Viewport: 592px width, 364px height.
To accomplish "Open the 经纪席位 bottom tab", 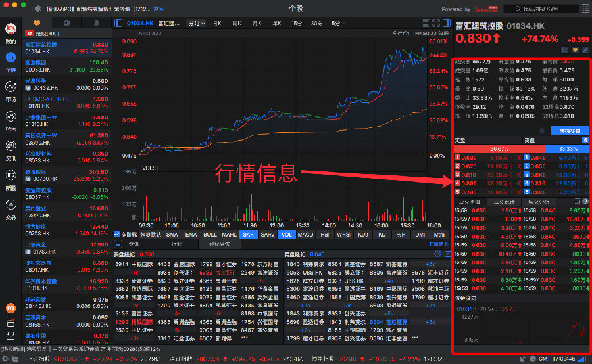I will 219,244.
